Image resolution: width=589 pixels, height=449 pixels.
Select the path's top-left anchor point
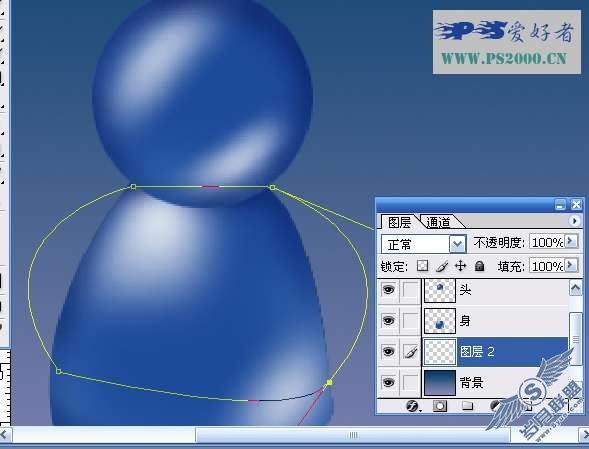click(133, 186)
